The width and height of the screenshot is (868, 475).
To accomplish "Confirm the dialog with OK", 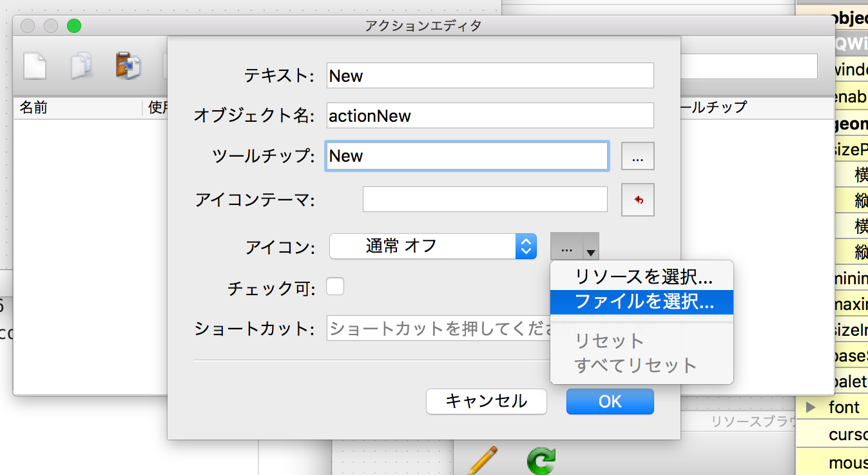I will tap(610, 402).
